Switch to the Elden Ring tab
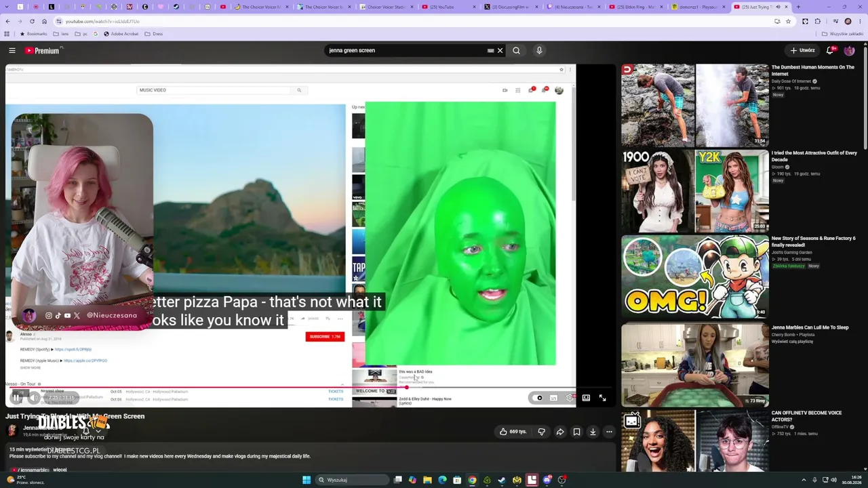Viewport: 868px width, 488px height. point(635,7)
